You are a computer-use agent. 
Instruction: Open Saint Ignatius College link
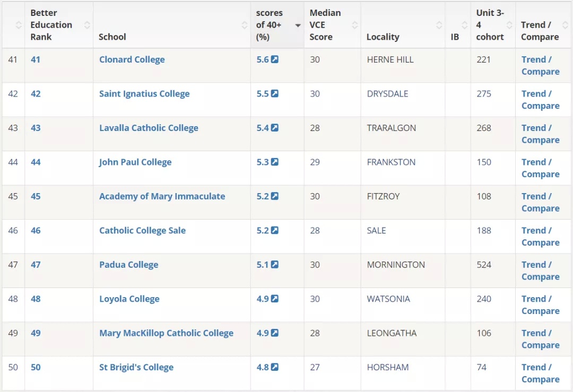(144, 94)
